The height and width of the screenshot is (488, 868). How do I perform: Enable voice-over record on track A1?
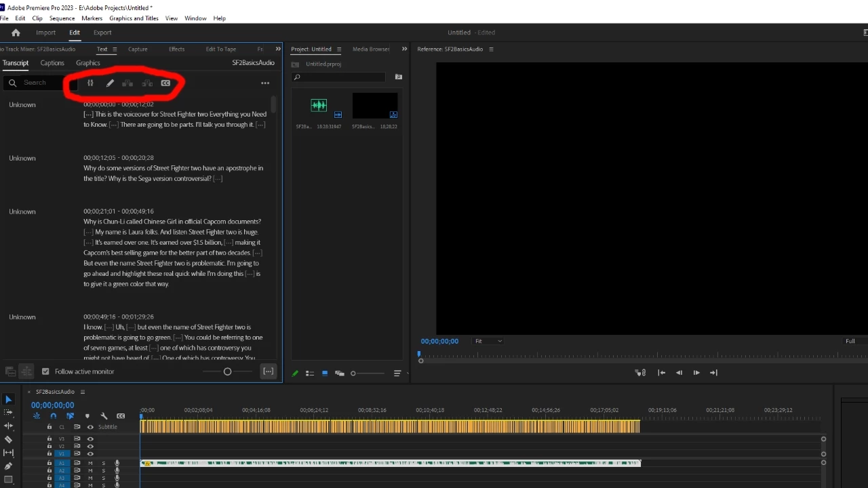click(117, 464)
